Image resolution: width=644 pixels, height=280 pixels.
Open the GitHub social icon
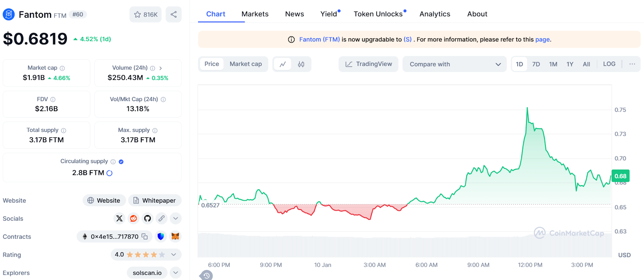147,218
